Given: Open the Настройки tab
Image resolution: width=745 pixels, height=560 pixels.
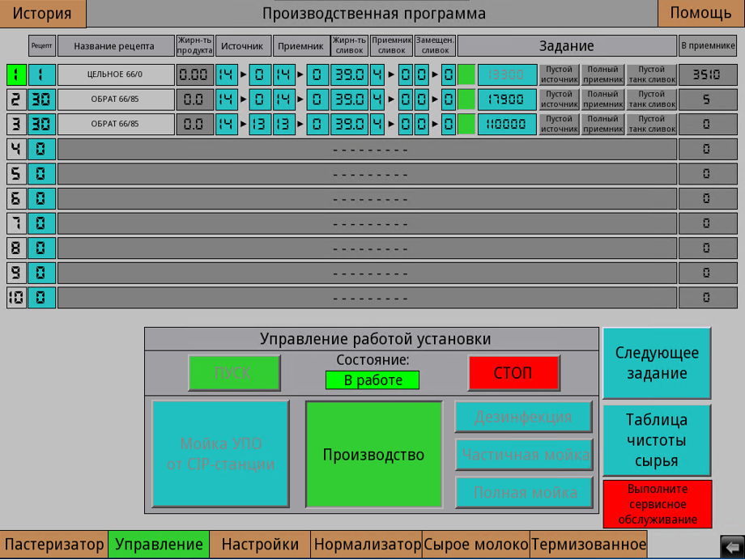Looking at the screenshot, I should pos(260,545).
